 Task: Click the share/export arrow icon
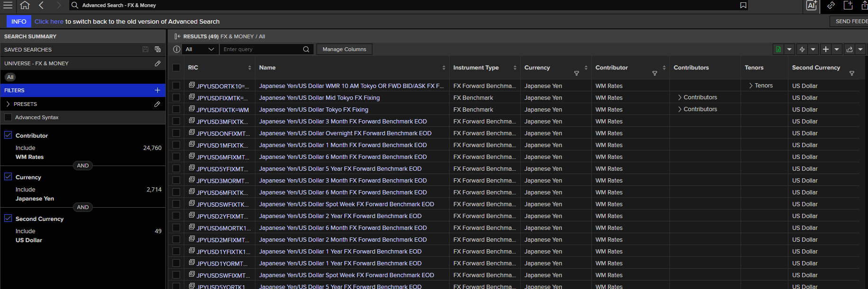point(849,49)
